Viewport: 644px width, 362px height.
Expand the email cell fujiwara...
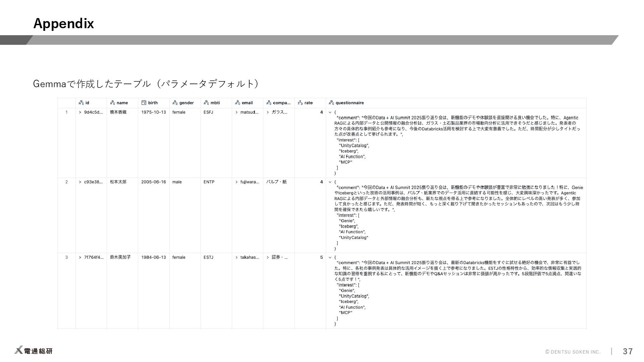point(236,182)
